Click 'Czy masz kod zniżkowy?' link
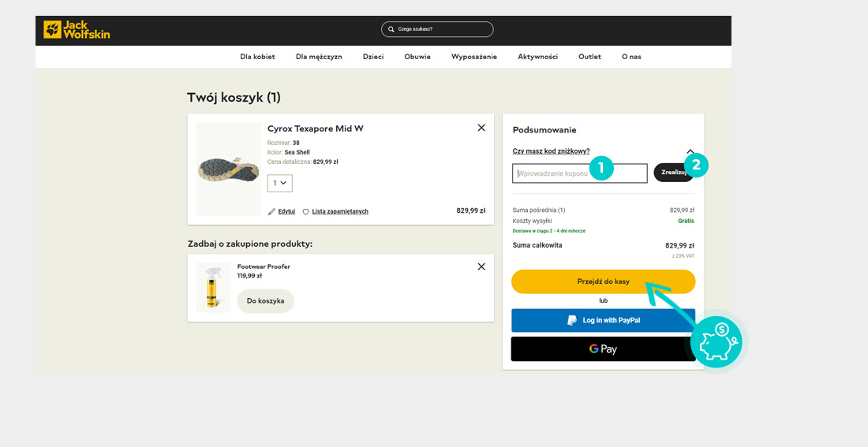 pyautogui.click(x=551, y=151)
